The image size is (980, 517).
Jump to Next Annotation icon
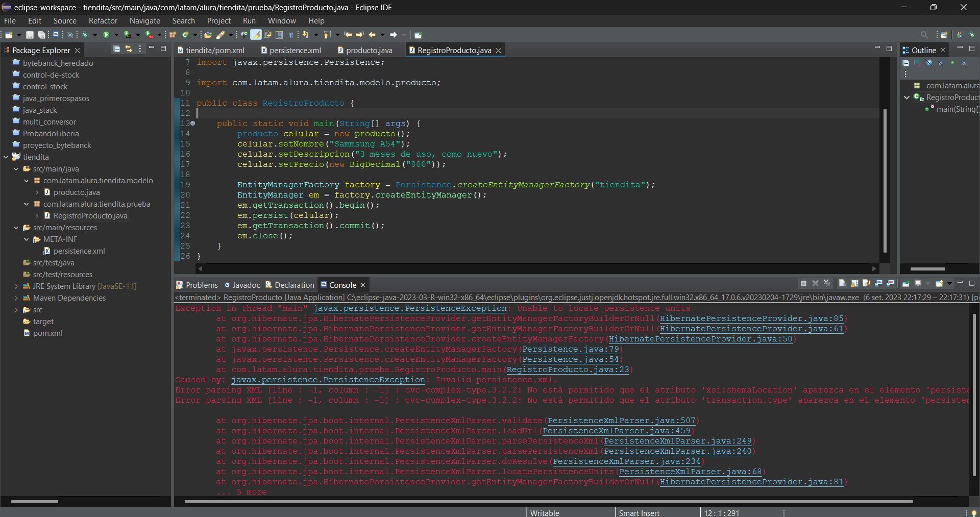(305, 35)
